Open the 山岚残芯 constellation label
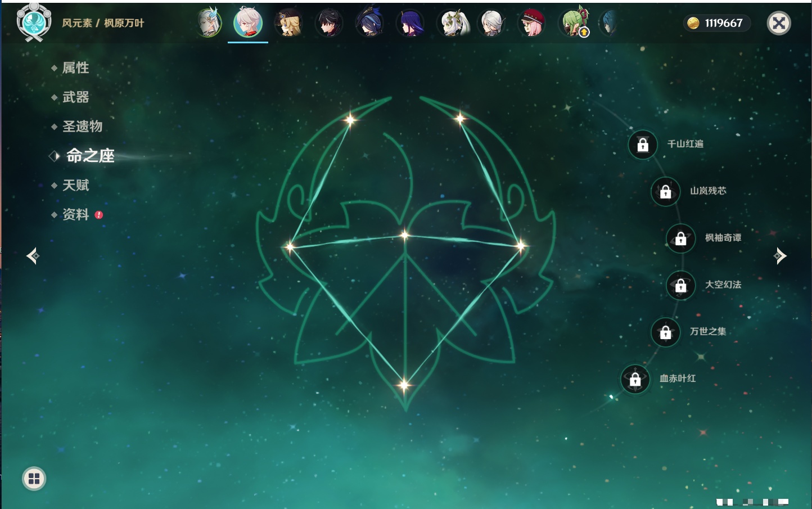 coord(708,191)
